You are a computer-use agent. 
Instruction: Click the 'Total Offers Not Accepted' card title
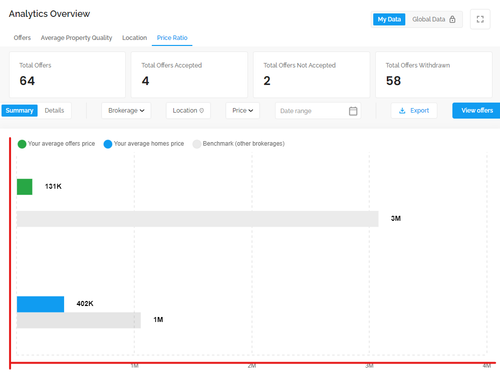point(300,65)
